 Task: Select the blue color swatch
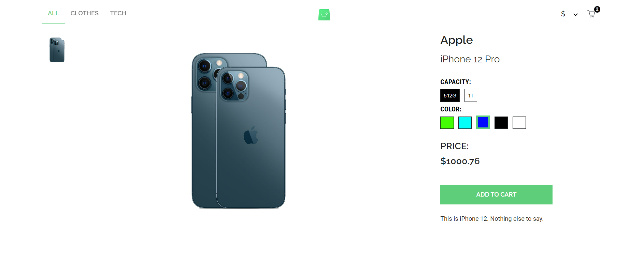[x=483, y=122]
